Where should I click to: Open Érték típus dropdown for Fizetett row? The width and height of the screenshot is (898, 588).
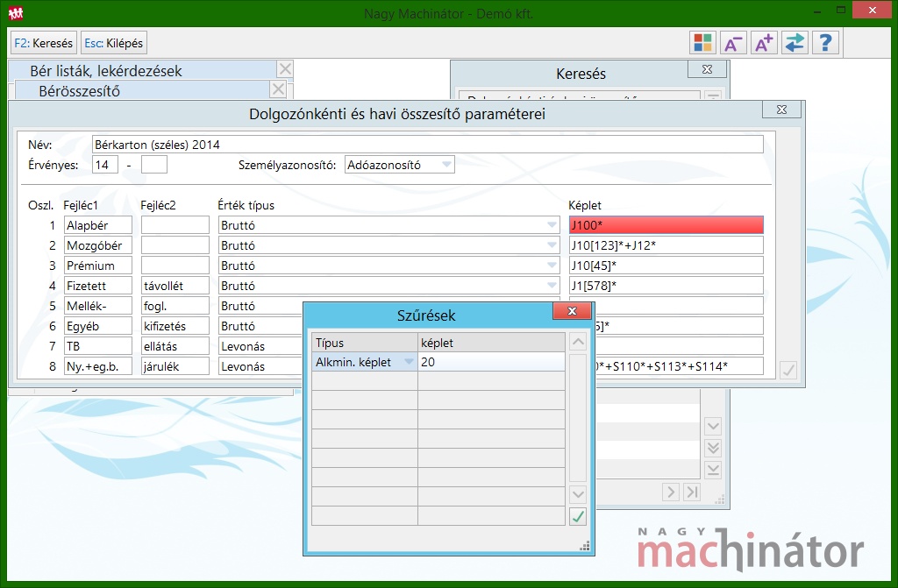[x=552, y=285]
